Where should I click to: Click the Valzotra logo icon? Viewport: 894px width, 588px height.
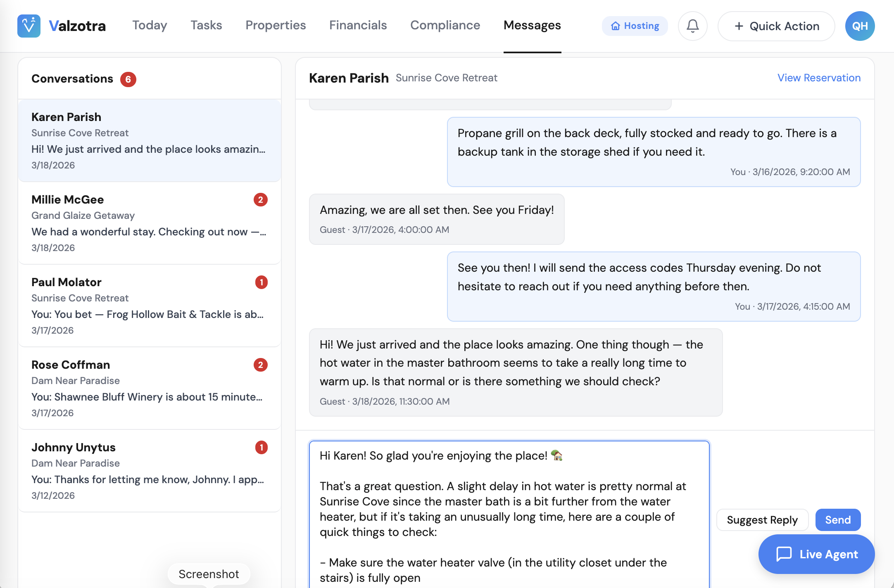click(x=29, y=26)
